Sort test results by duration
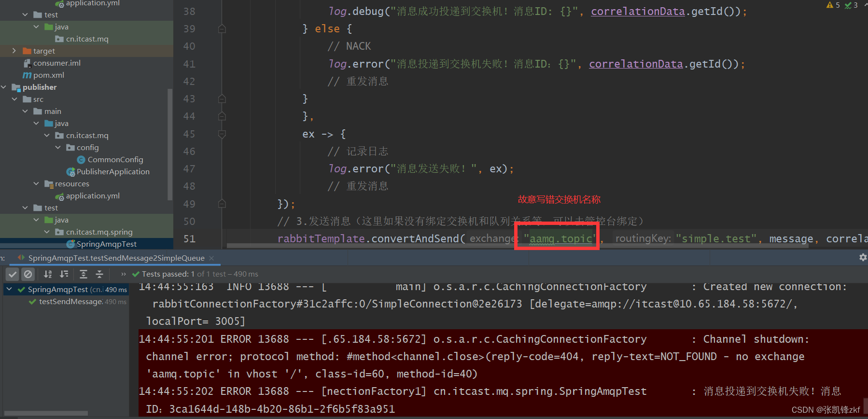 click(x=64, y=274)
